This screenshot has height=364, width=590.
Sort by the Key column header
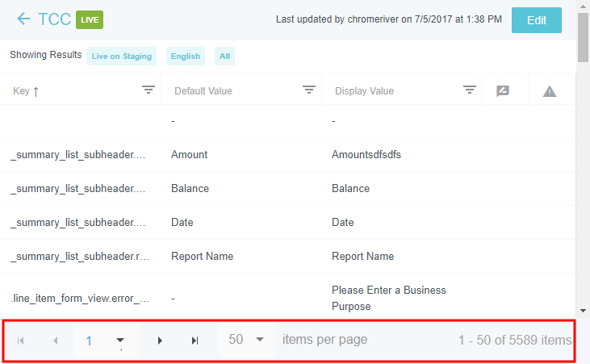coord(26,91)
